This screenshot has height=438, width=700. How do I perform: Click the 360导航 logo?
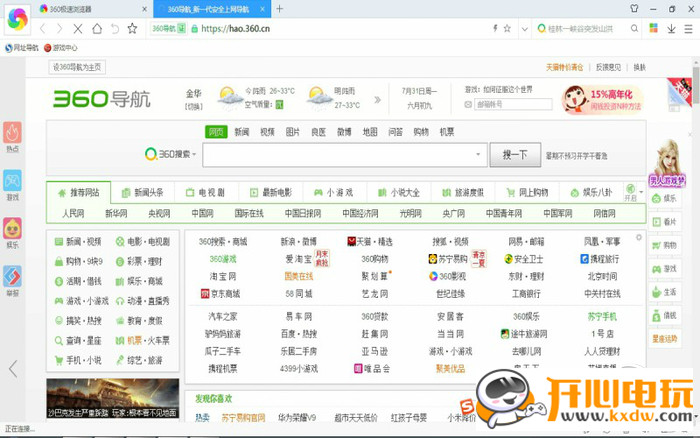102,99
